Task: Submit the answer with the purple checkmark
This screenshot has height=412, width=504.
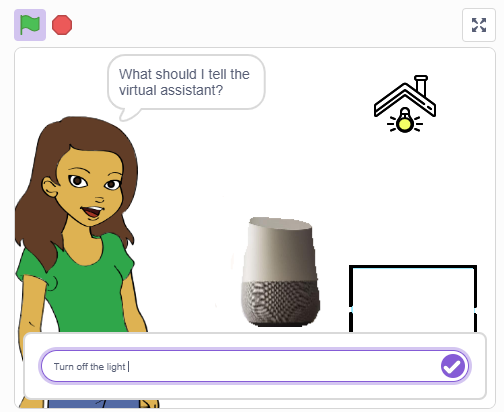Action: tap(453, 366)
